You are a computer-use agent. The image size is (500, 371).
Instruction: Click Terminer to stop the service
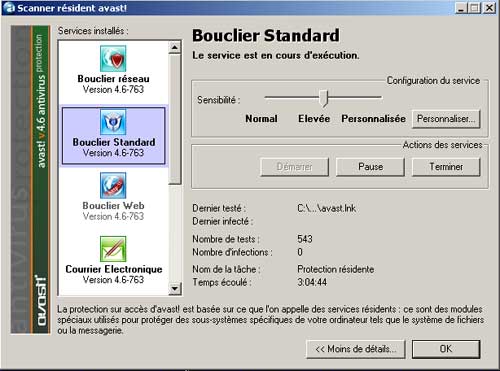446,167
